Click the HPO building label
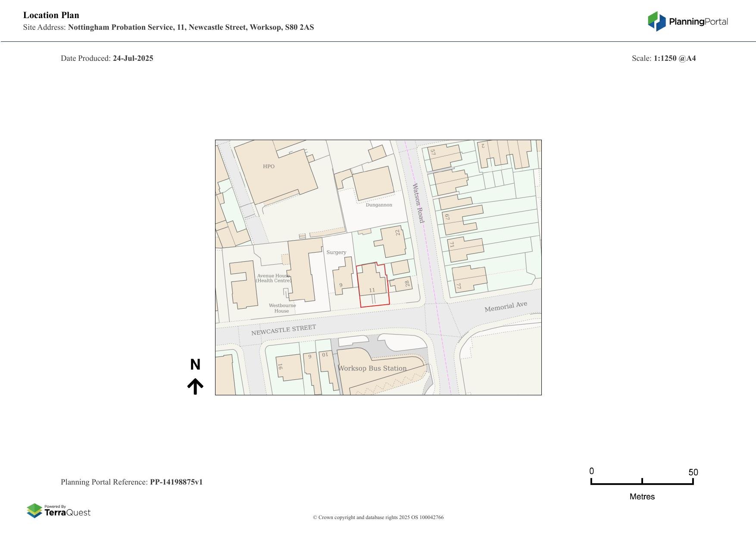The width and height of the screenshot is (756, 535). (269, 166)
